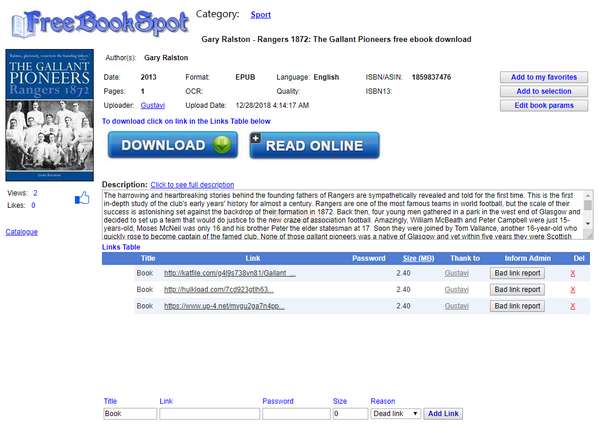This screenshot has width=599, height=431.
Task: Click the FreeBookSpot logo
Action: coord(100,24)
